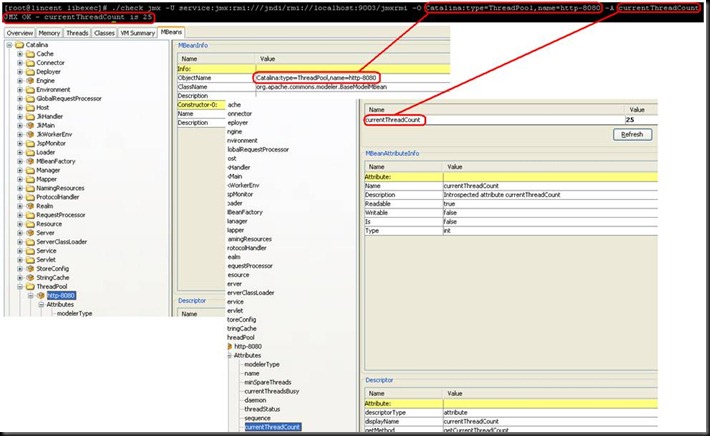
Task: Expand the Cache tree node
Action: (20, 54)
